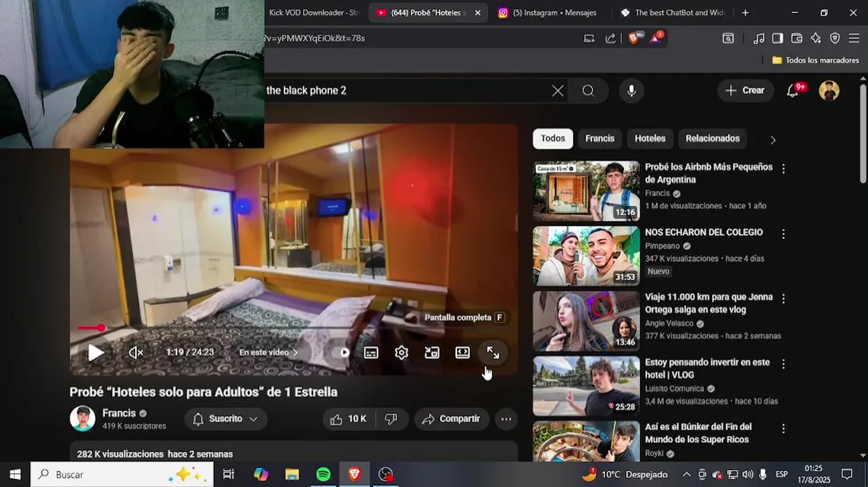Play the paused YouTube video
The image size is (868, 487).
[95, 352]
